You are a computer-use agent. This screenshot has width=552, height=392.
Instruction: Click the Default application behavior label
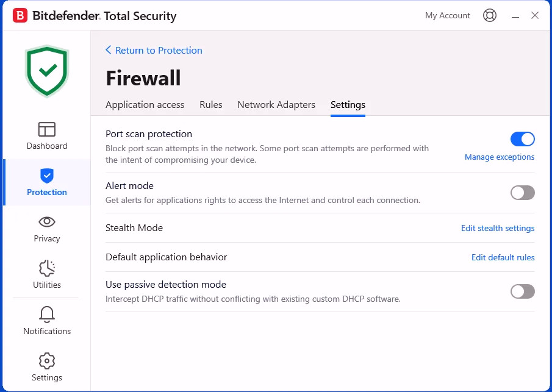pyautogui.click(x=166, y=257)
